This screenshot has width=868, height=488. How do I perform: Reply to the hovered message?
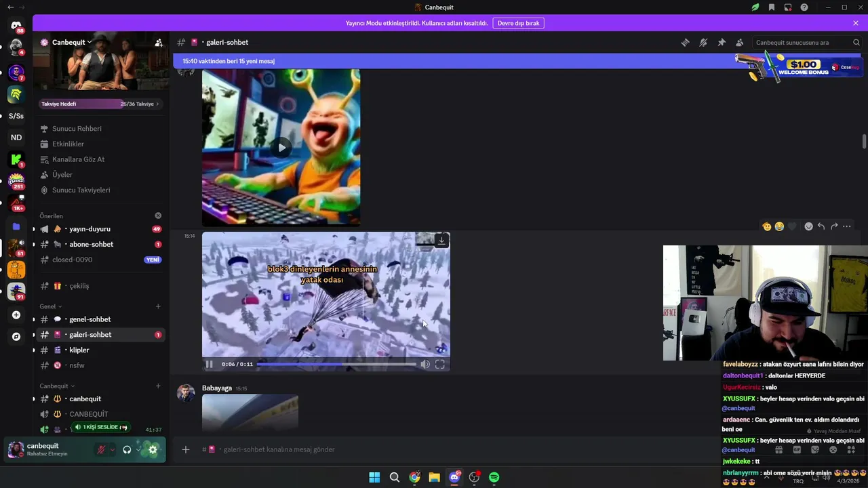pos(821,226)
